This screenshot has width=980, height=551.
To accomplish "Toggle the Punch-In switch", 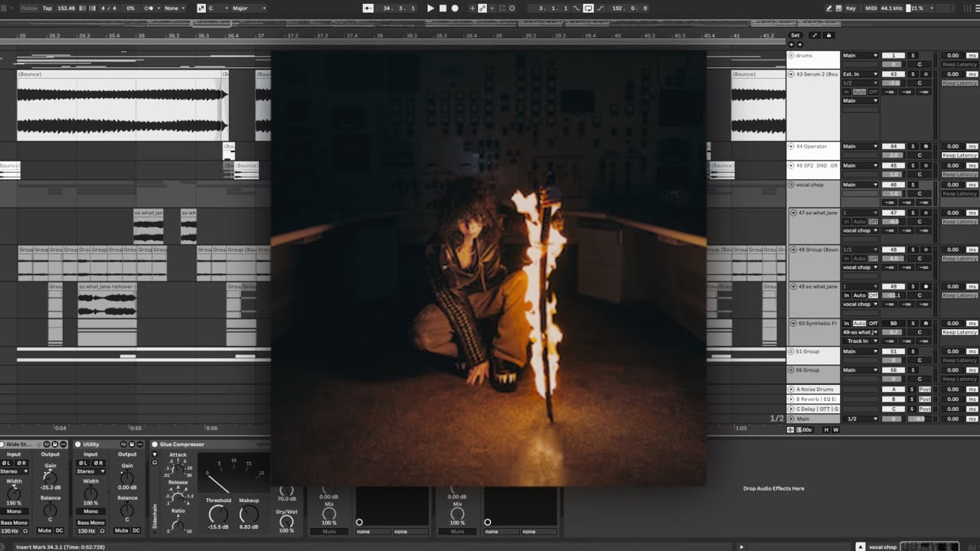I will point(577,8).
